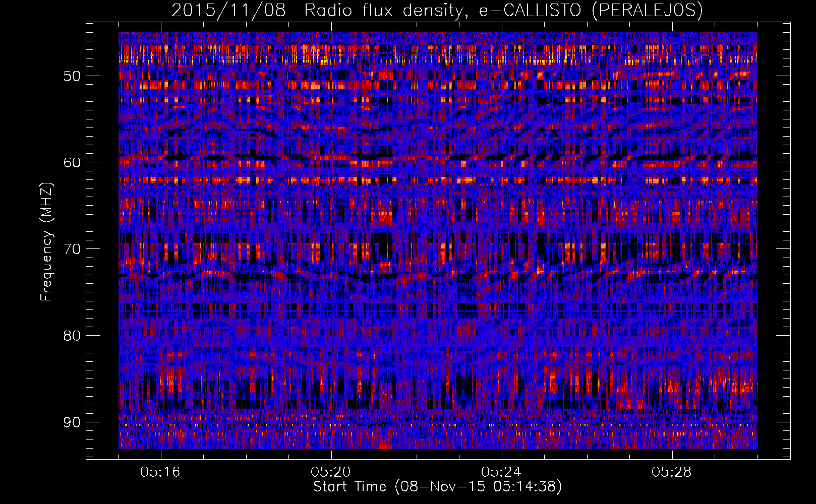Screen dimensions: 816x504
Task: Click the 'Start Time (08-Nov-15 05:14:38)' label
Action: point(437,487)
